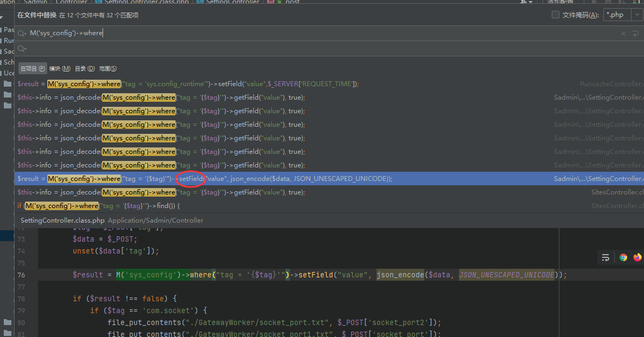
Task: Enable the 文件掩码 file mask checkbox
Action: (555, 15)
